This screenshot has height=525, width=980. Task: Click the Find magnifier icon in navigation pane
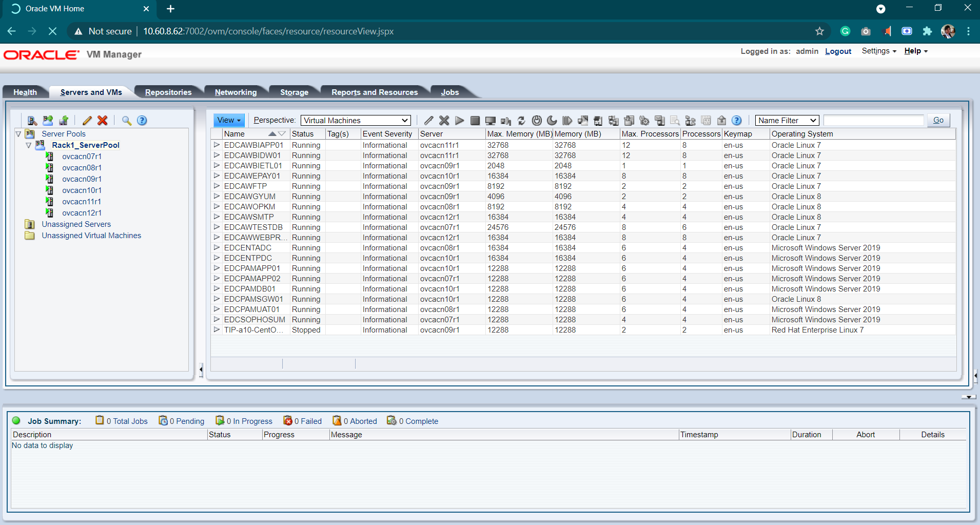point(126,121)
